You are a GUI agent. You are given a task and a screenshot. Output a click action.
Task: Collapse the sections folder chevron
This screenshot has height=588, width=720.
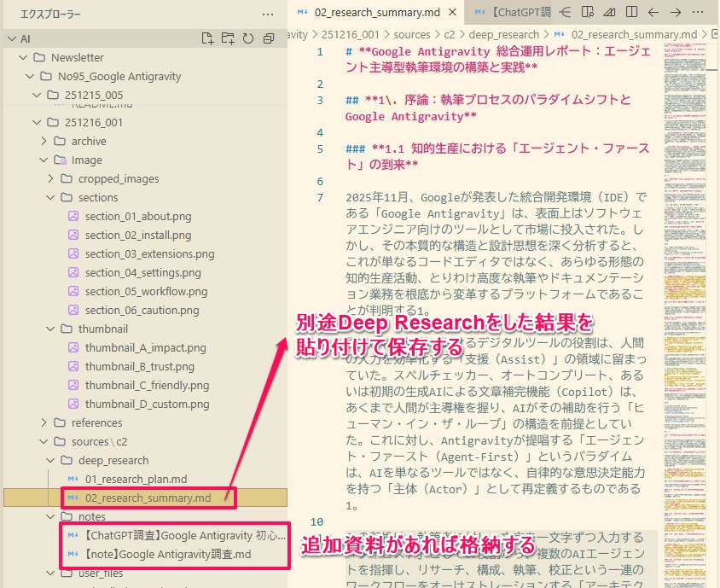point(50,197)
